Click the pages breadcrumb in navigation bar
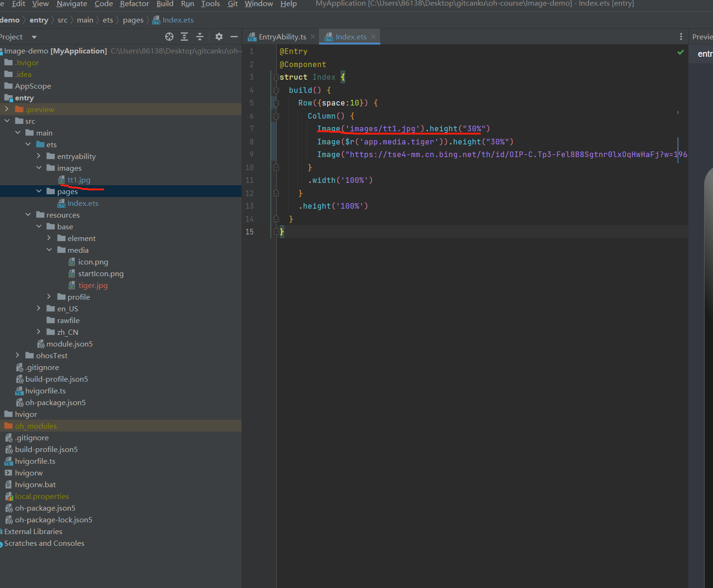The height and width of the screenshot is (588, 713). pos(133,20)
